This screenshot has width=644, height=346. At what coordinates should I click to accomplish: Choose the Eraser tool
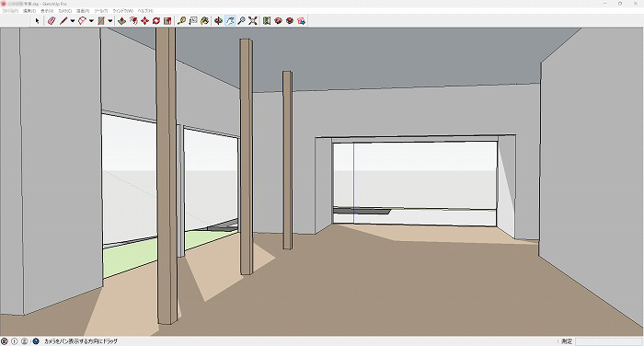click(x=51, y=20)
